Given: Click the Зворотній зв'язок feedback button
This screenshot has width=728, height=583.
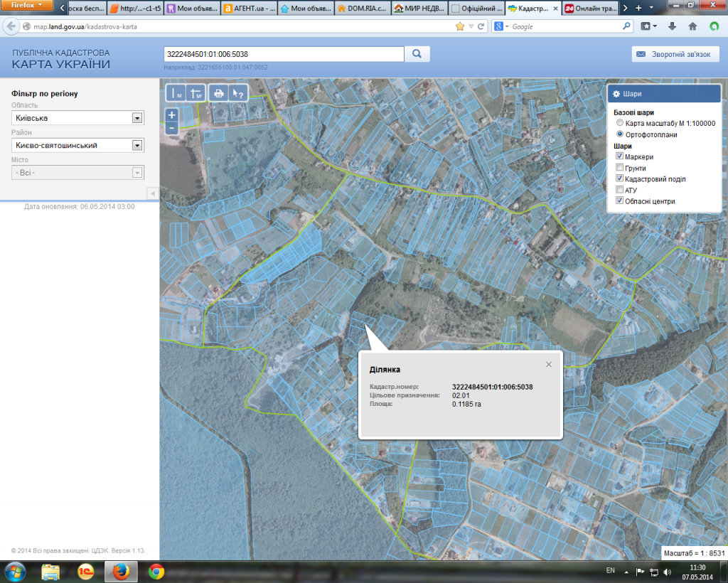Looking at the screenshot, I should [x=675, y=54].
